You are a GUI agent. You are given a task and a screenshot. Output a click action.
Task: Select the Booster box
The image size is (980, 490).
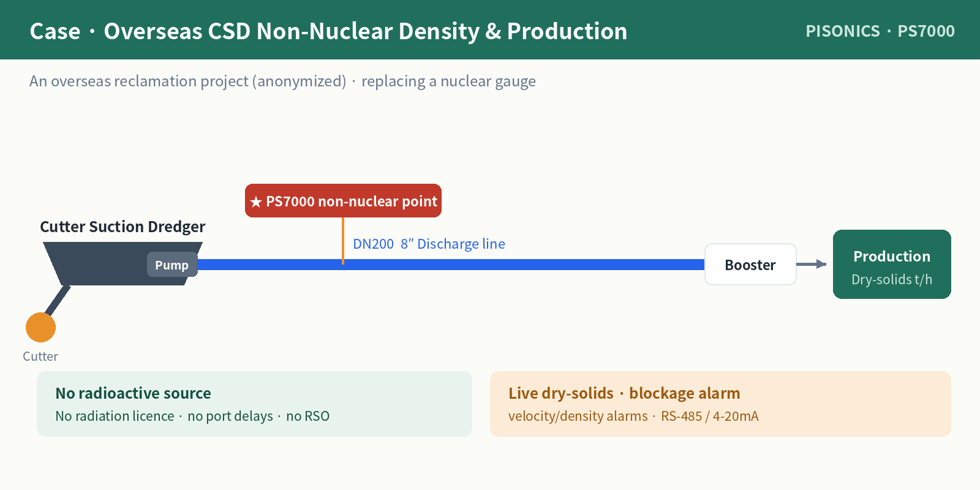pyautogui.click(x=750, y=265)
